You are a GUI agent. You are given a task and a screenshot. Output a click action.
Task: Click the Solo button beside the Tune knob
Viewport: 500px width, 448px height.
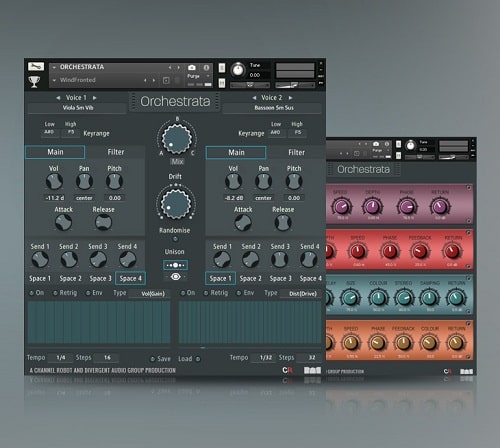point(222,68)
